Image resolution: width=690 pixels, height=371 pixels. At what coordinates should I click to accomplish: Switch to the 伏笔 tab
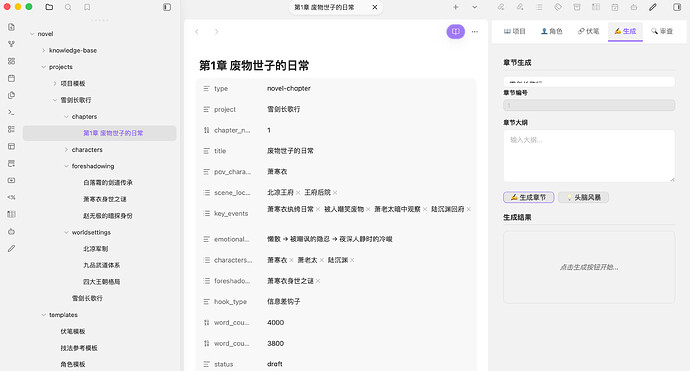[x=588, y=31]
